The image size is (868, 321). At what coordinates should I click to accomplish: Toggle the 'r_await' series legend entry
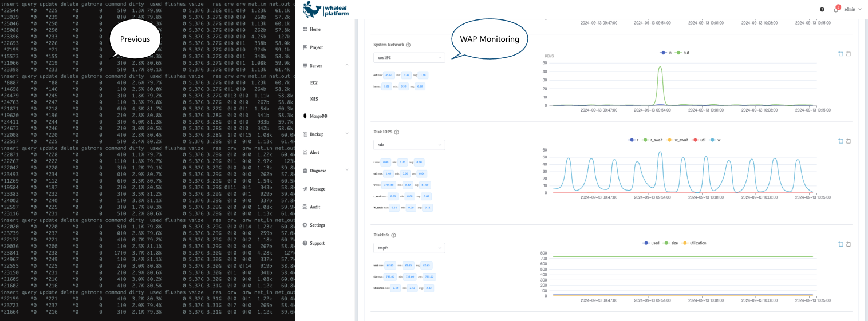point(652,140)
